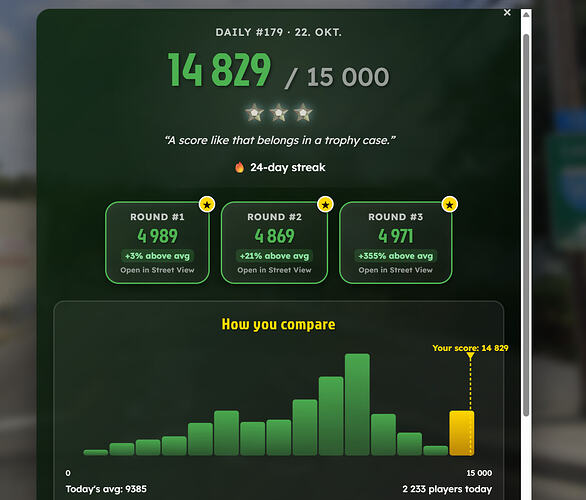Click the scrollbar up arrow
Viewport: 586px width, 500px height.
tap(526, 15)
